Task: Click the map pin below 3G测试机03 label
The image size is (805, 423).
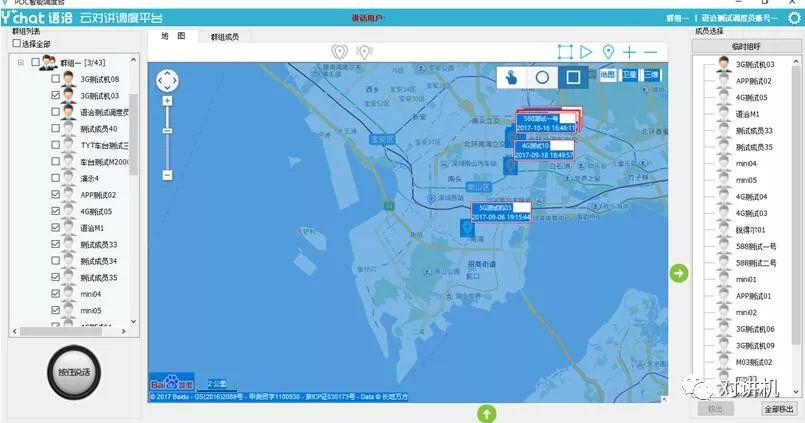Action: click(467, 228)
